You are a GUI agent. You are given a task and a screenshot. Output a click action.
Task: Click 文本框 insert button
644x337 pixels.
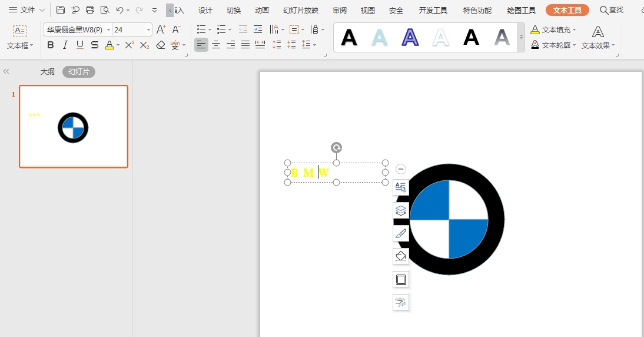(19, 37)
